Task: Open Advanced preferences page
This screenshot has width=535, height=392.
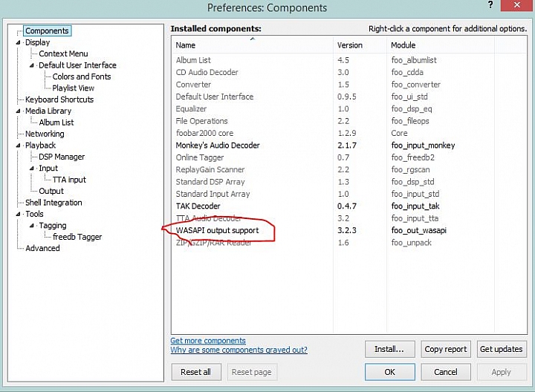Action: 42,249
